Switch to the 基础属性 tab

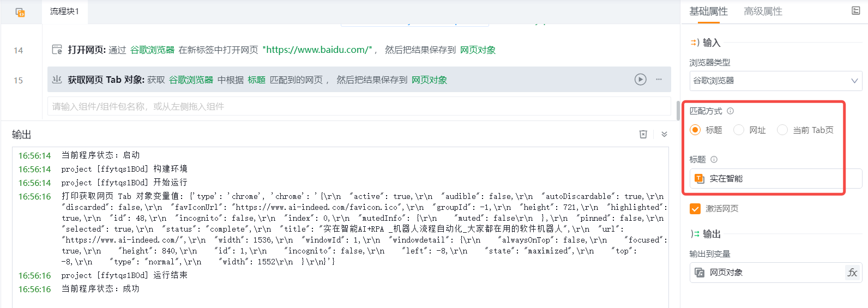tap(708, 11)
